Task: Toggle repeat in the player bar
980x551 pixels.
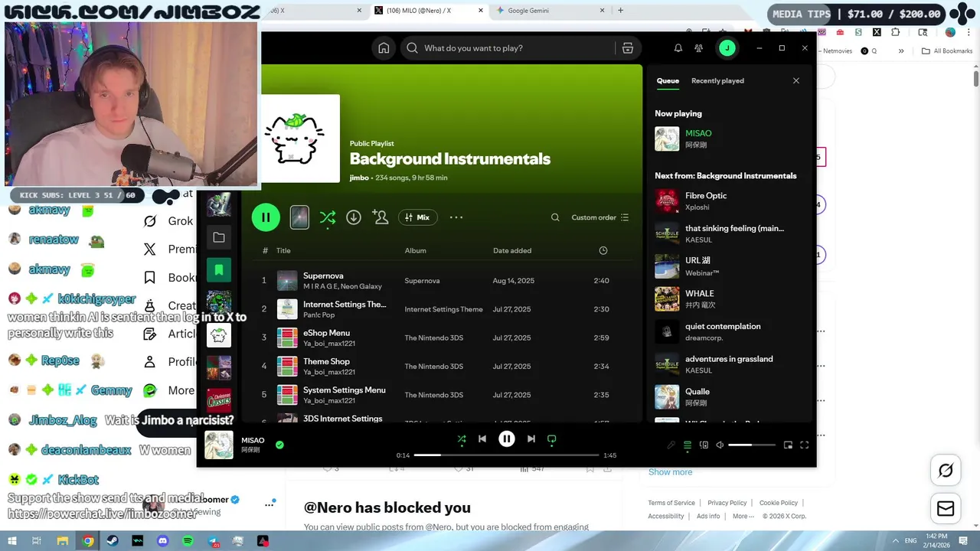Action: (551, 439)
